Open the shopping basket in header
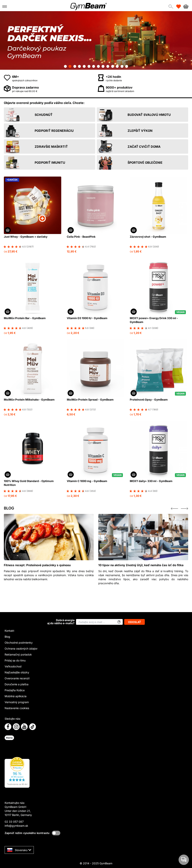This screenshot has height=868, width=192. click(x=186, y=6)
